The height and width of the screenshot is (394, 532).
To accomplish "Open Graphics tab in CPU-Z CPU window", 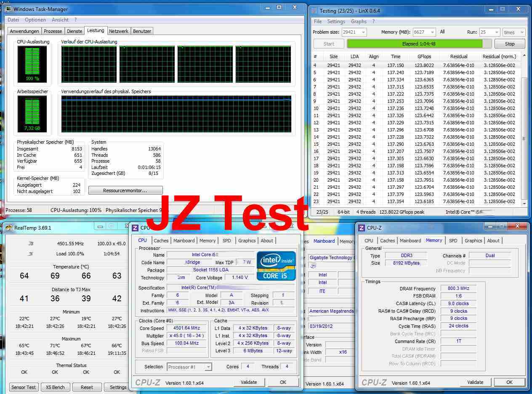I will coord(247,241).
